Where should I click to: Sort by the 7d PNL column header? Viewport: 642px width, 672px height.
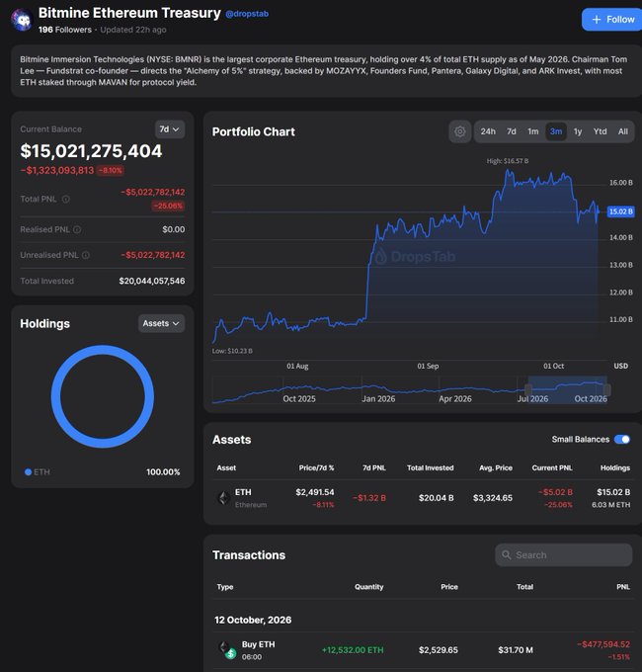coord(374,468)
